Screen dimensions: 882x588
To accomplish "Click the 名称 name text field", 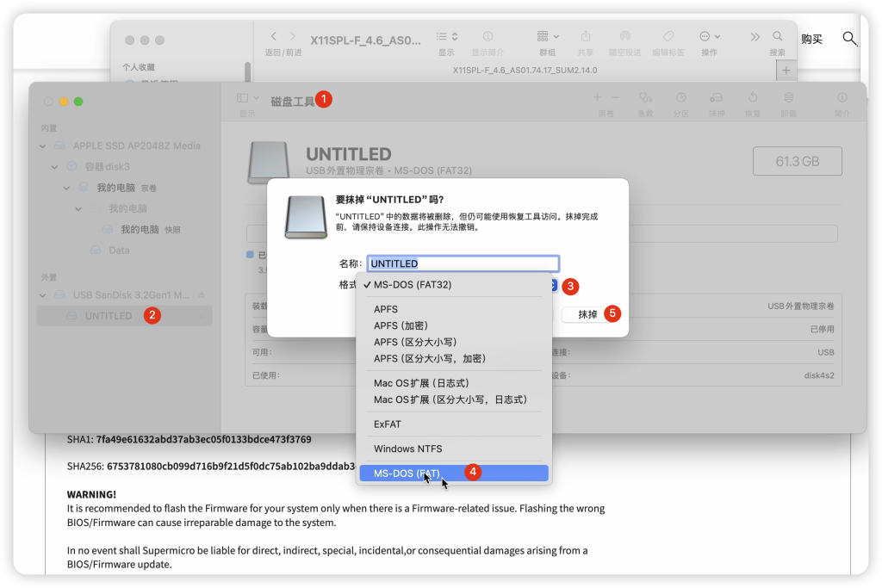I will (463, 263).
